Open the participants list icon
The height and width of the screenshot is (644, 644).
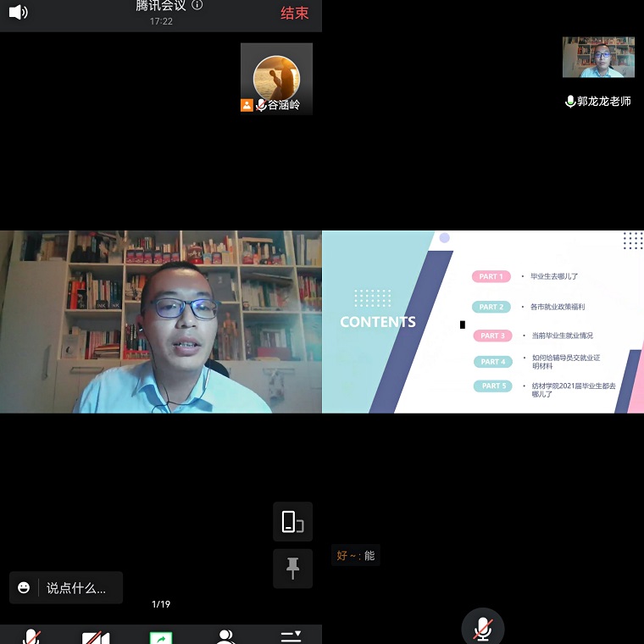tap(225, 636)
